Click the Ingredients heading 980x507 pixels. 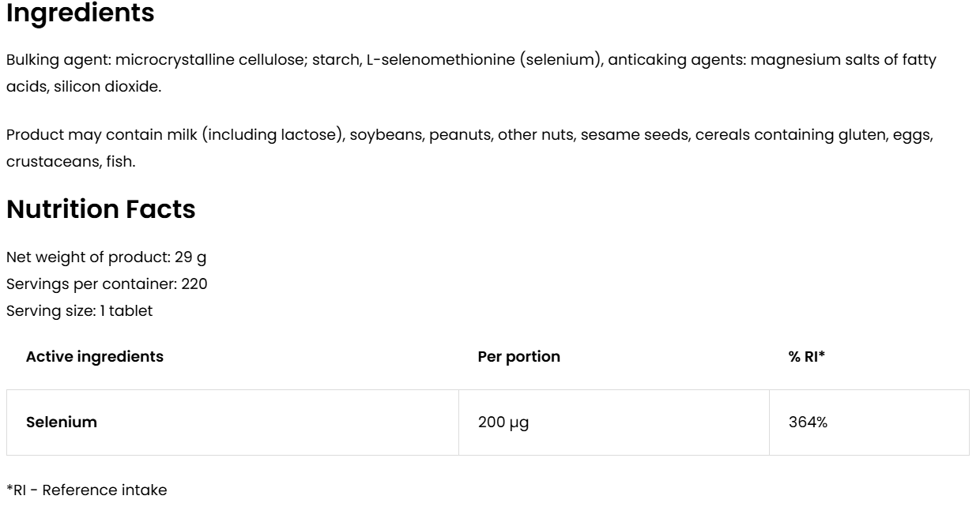point(80,13)
